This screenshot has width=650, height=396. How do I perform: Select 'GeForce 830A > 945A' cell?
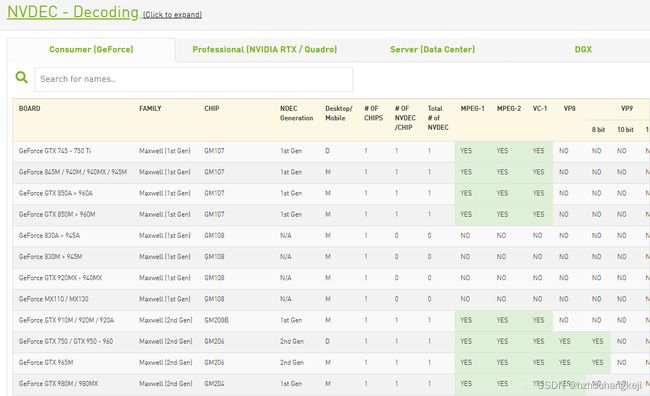pyautogui.click(x=49, y=236)
